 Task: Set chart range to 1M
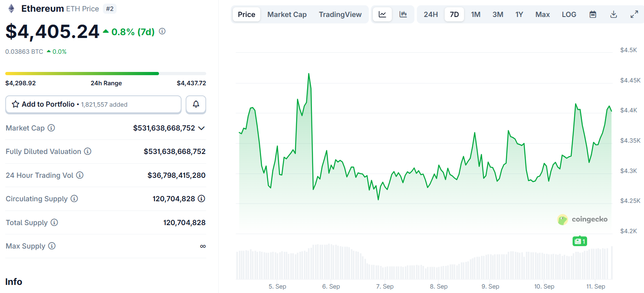point(476,15)
